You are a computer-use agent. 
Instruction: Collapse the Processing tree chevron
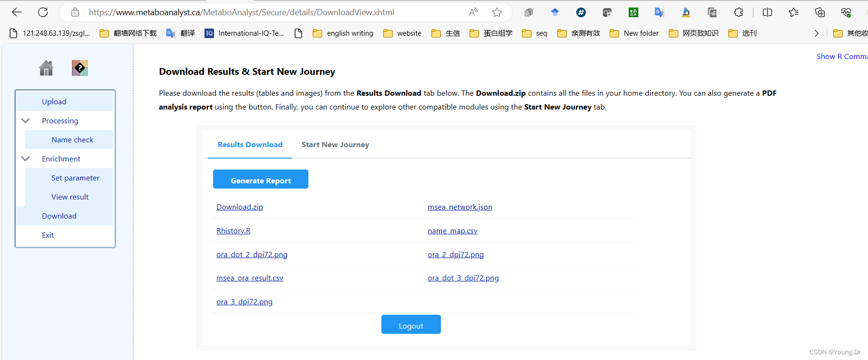click(26, 120)
